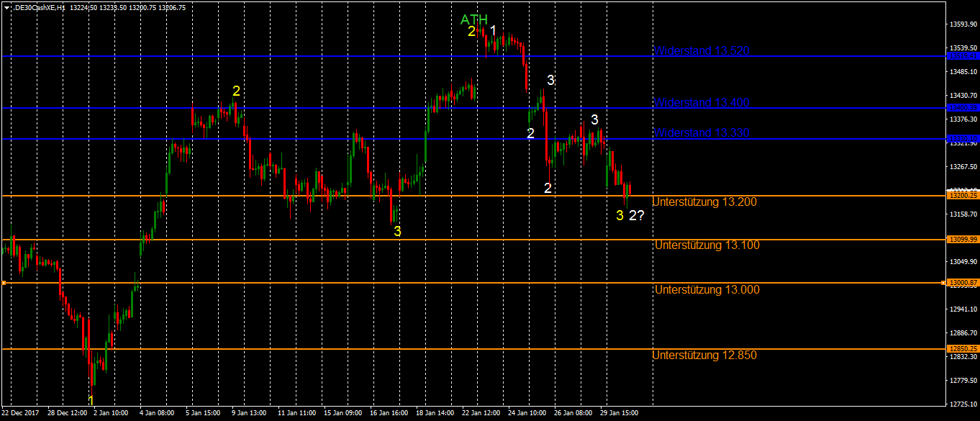Image resolution: width=980 pixels, height=421 pixels.
Task: Click the orange 13000.87 price tag
Action: (962, 283)
